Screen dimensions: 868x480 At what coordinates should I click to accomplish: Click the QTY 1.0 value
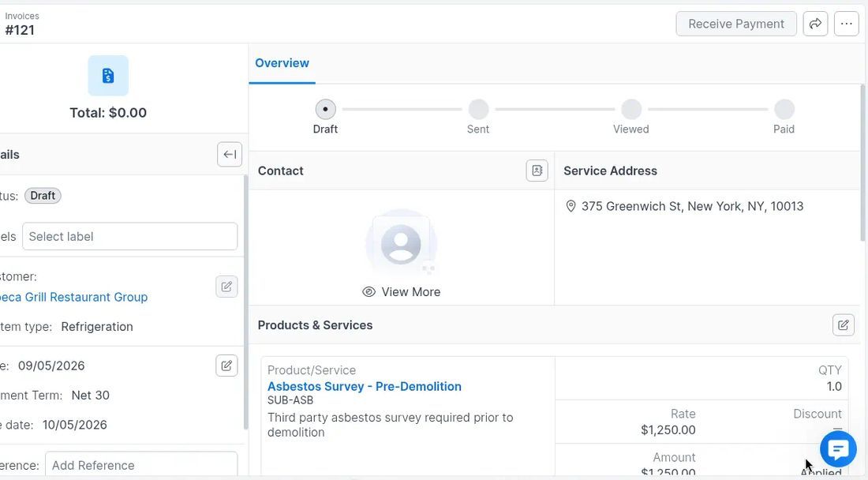point(834,386)
